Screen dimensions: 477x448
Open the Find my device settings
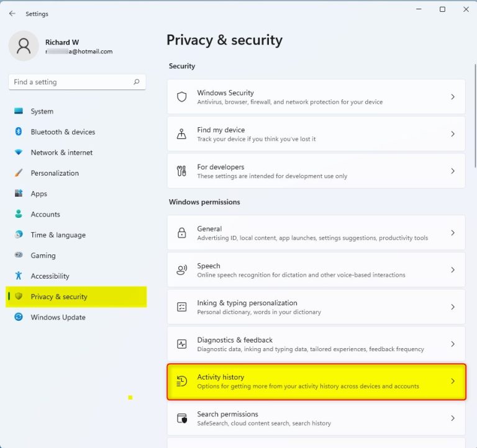coord(316,134)
